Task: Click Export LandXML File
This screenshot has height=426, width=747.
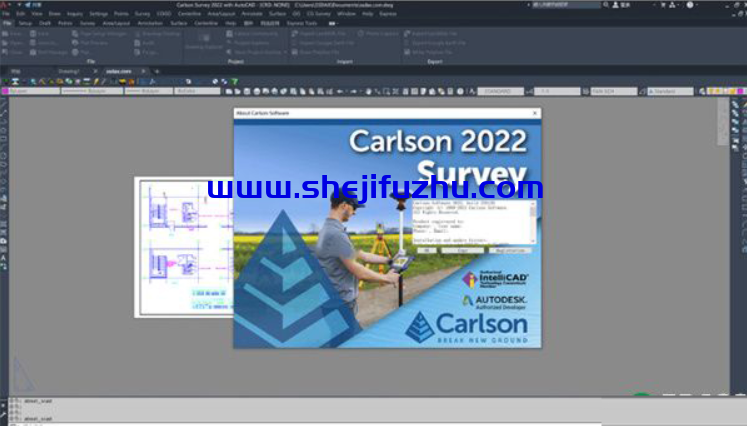Action: tap(431, 34)
